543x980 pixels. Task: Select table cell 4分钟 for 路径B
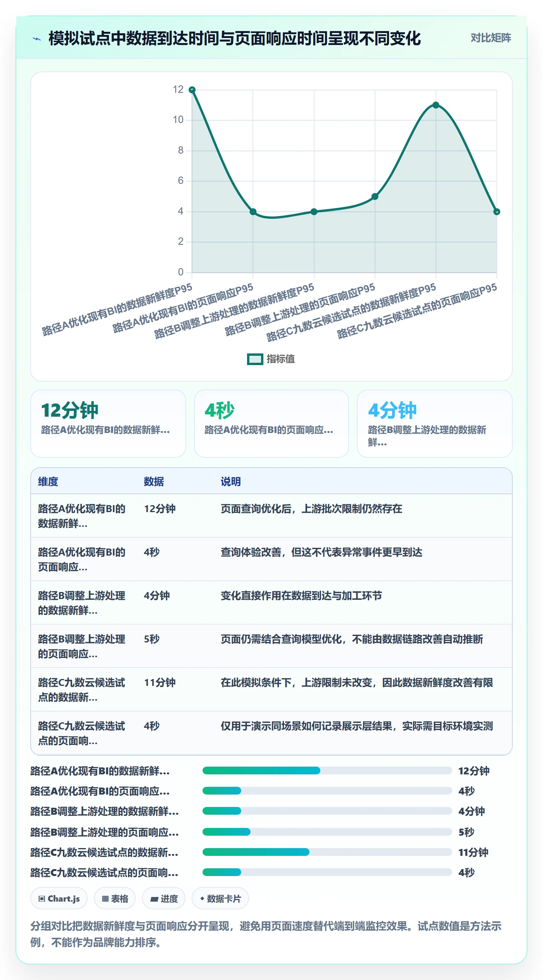157,596
